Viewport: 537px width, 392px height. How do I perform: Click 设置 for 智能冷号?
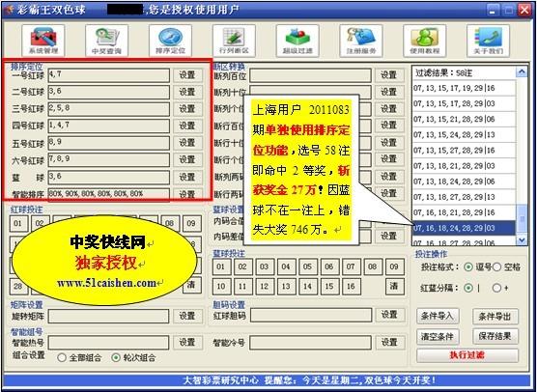click(389, 342)
